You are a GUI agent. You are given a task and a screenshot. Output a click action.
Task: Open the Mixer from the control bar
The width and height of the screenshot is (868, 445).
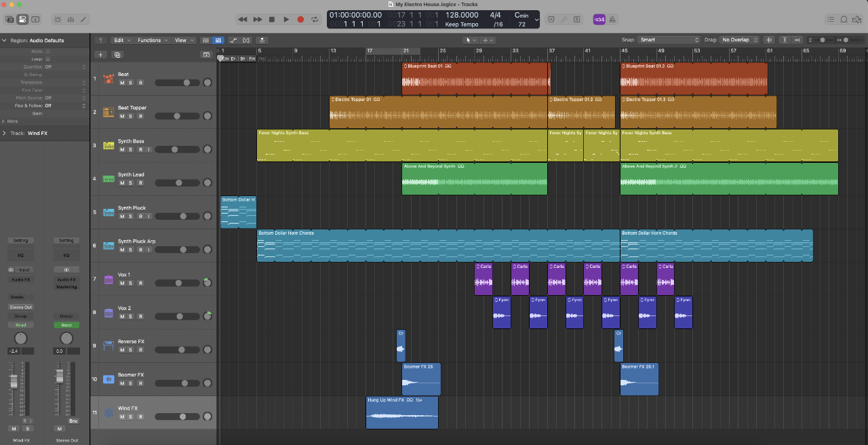pos(71,20)
